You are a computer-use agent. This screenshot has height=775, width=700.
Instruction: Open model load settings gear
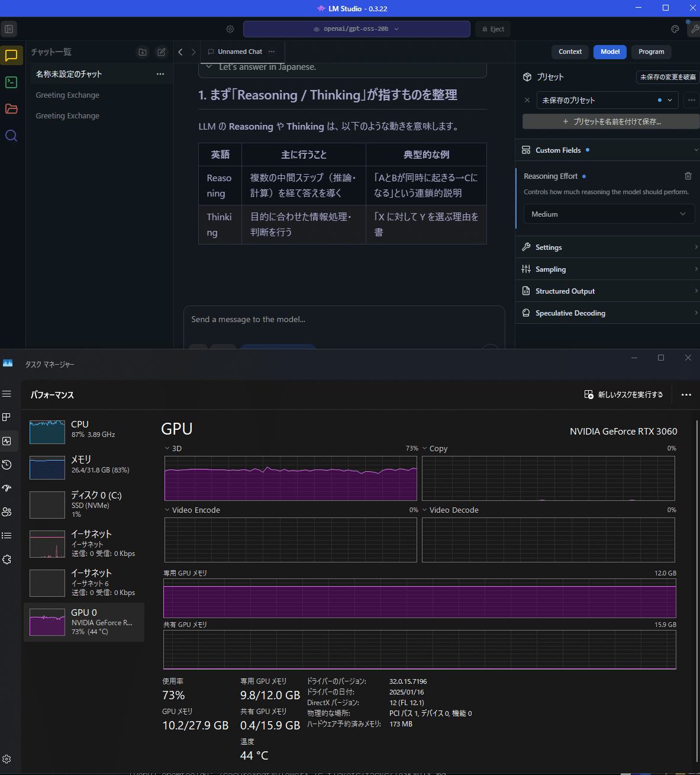click(x=230, y=29)
